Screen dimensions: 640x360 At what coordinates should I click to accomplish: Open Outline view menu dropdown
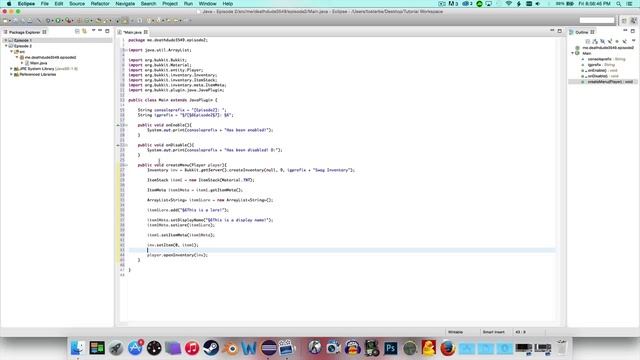coord(633,41)
